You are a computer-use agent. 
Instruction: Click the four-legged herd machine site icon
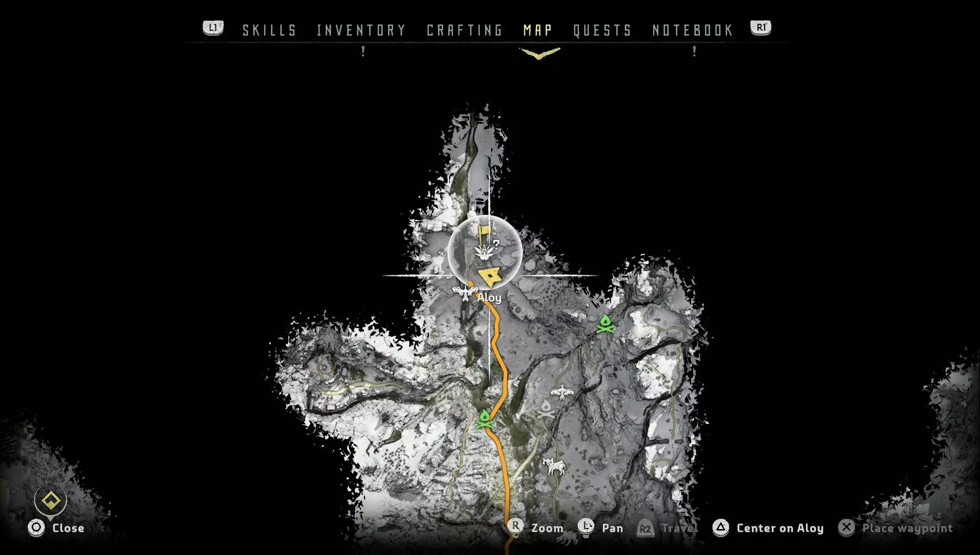[x=554, y=466]
